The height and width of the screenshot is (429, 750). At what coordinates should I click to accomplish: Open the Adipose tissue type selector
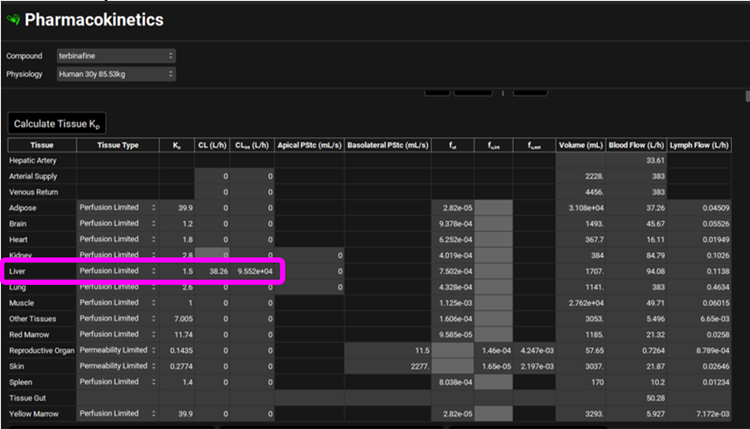[118, 207]
